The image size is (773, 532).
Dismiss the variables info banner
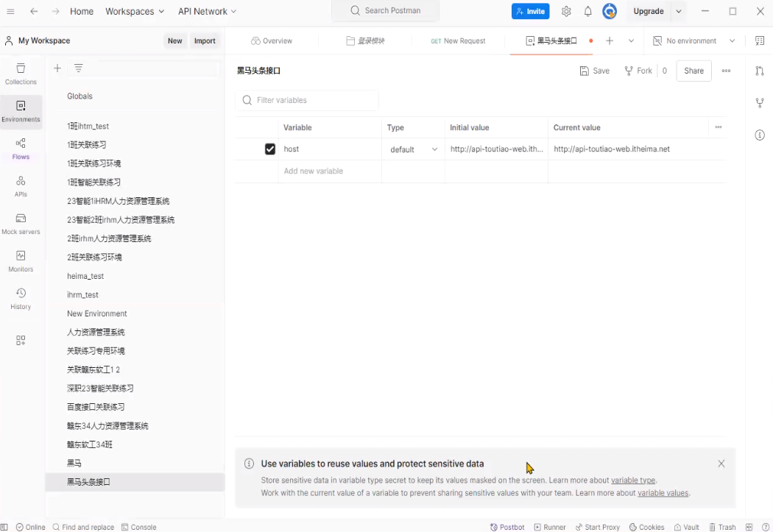pyautogui.click(x=721, y=464)
